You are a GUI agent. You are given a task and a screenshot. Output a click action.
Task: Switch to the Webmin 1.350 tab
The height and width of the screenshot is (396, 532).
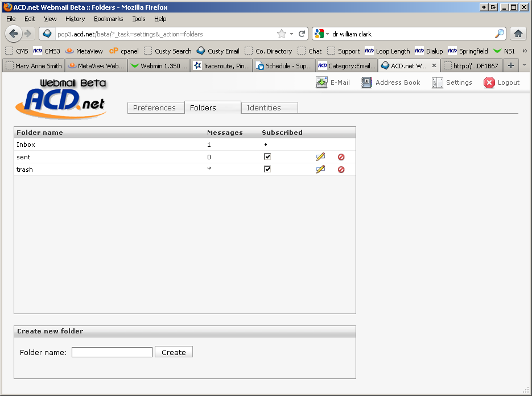[159, 65]
